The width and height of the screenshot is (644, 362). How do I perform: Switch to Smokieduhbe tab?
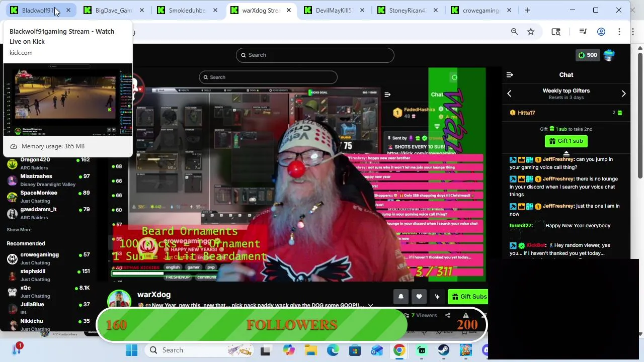(x=188, y=10)
